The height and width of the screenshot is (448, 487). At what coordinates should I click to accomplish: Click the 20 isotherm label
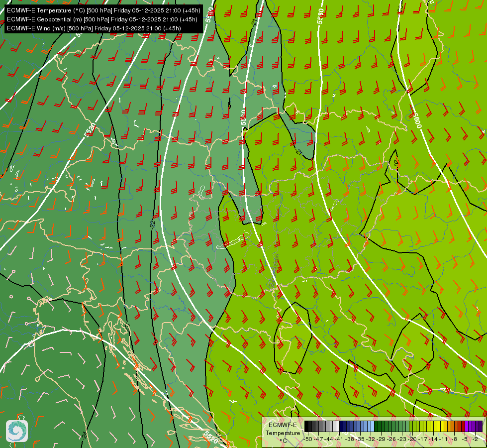(396, 164)
